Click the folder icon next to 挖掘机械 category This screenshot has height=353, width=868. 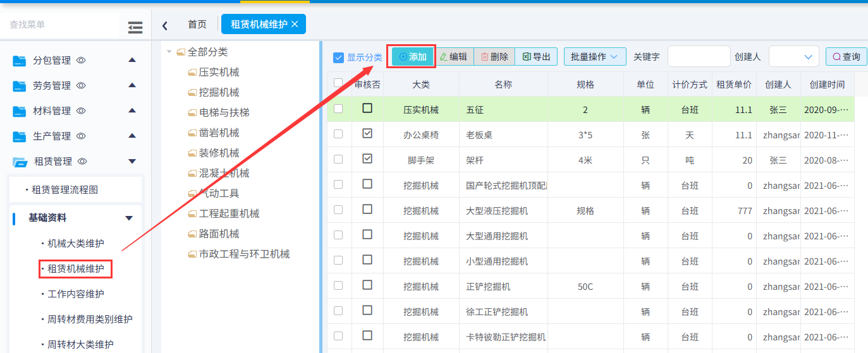[192, 93]
